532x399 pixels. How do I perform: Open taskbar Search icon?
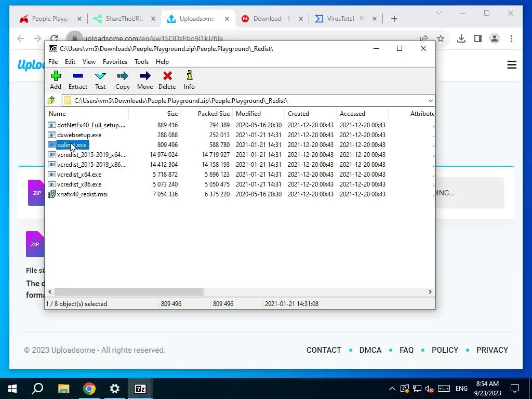pyautogui.click(x=37, y=389)
